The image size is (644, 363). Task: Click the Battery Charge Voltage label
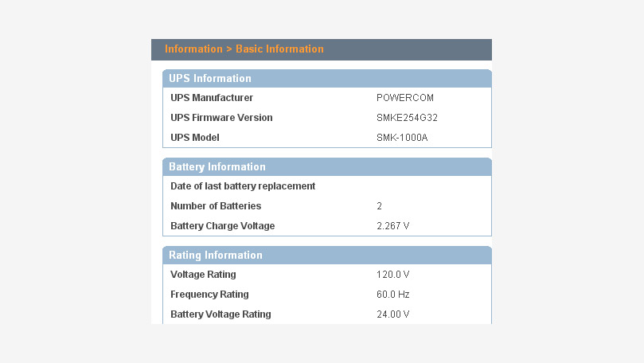point(223,226)
